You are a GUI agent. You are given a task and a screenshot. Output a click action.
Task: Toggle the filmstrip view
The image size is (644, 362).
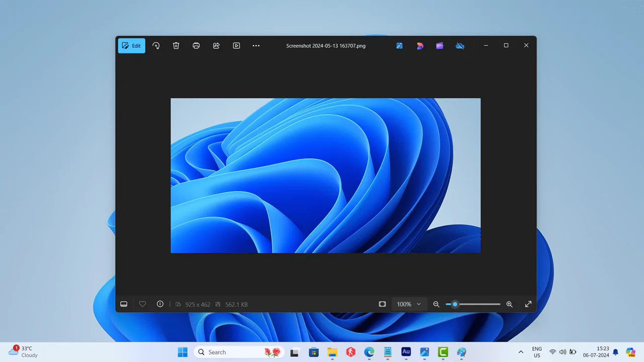(x=124, y=304)
